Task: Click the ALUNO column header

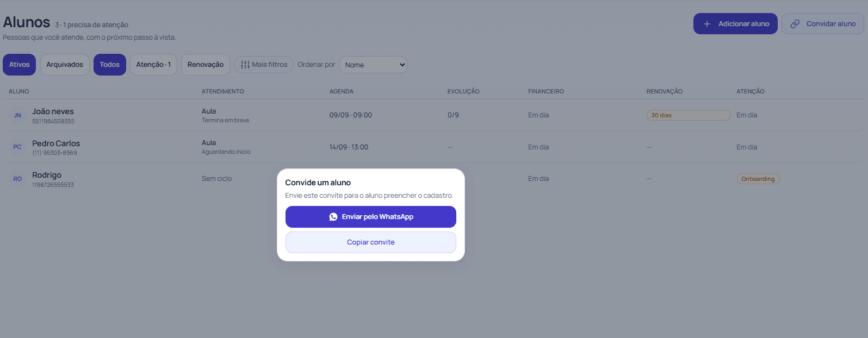Action: (x=19, y=91)
